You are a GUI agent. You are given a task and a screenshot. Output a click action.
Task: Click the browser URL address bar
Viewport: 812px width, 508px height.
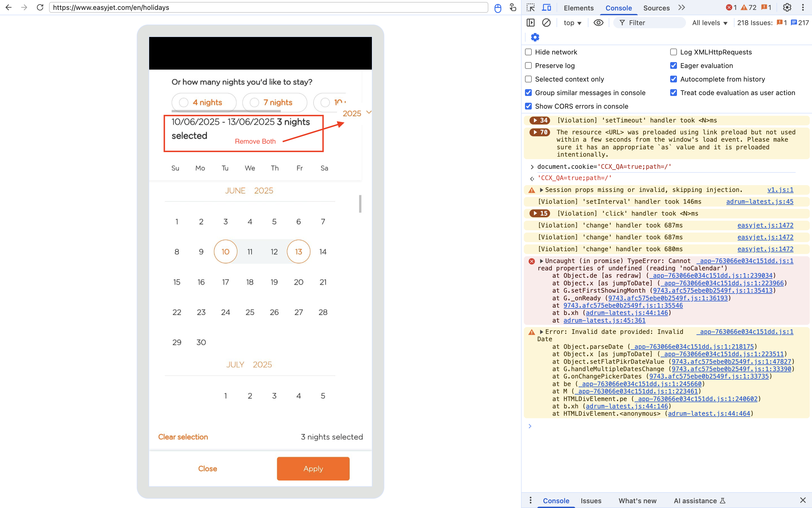268,7
